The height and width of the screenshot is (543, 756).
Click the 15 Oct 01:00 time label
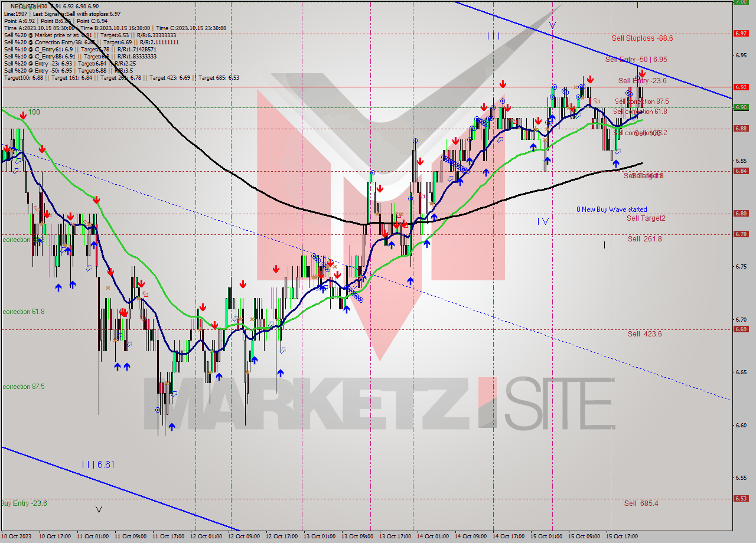point(547,537)
